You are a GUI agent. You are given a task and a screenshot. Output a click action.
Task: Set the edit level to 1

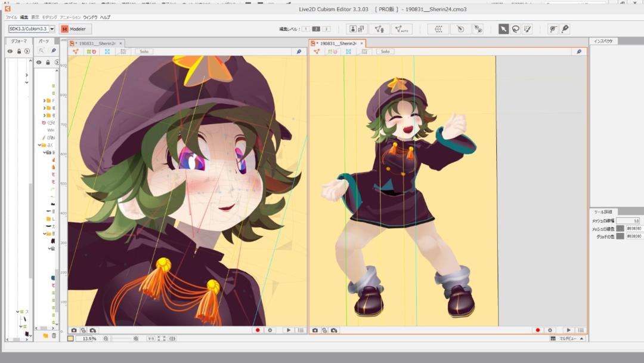pos(305,29)
